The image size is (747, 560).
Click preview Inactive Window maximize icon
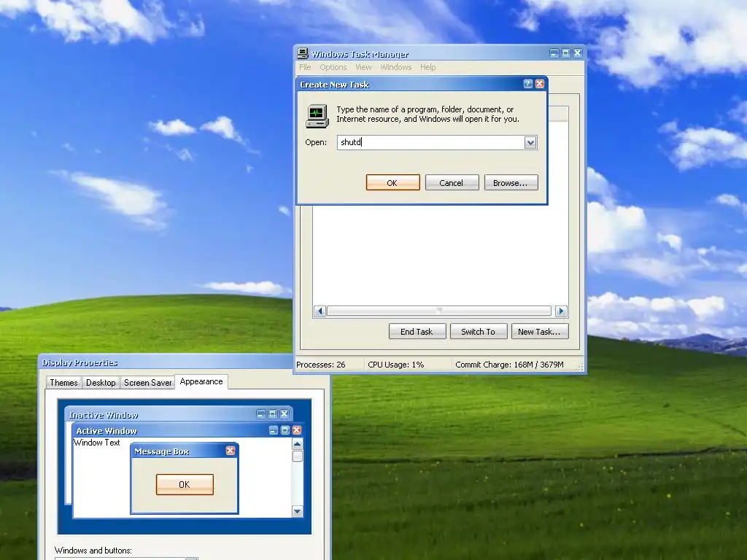(x=273, y=414)
